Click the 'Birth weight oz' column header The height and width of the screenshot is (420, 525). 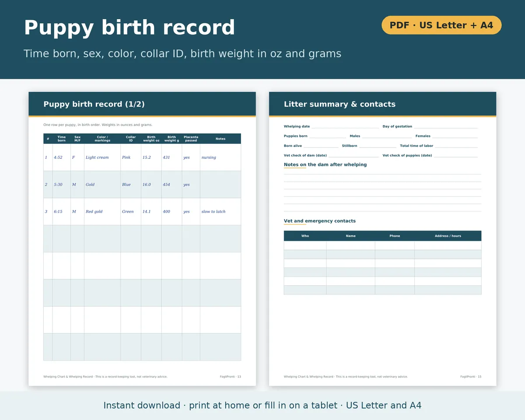click(x=151, y=139)
